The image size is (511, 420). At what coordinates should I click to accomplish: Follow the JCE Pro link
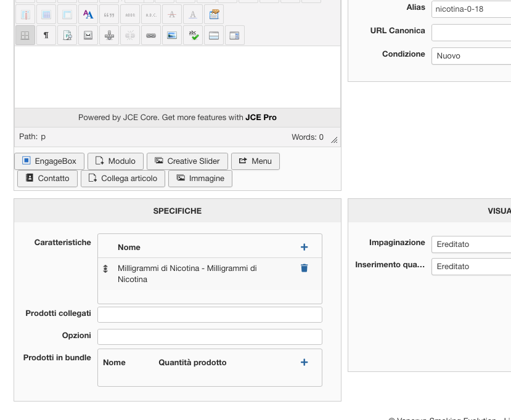[261, 118]
